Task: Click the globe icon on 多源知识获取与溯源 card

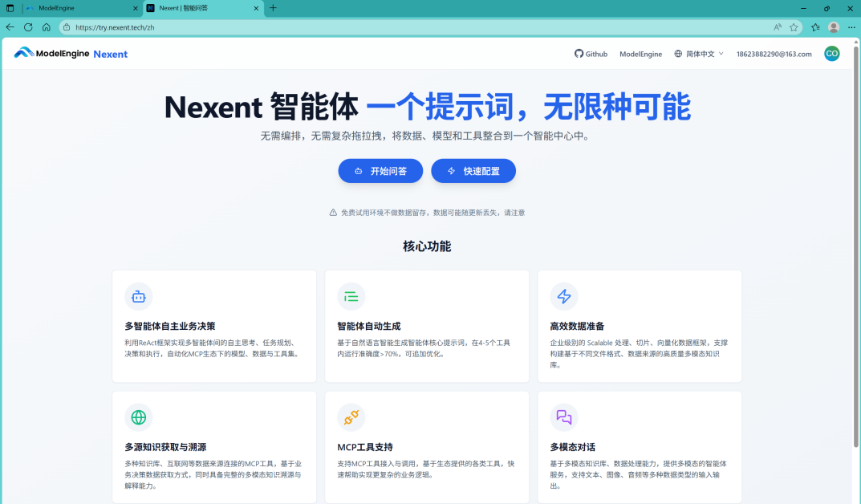Action: 138,417
